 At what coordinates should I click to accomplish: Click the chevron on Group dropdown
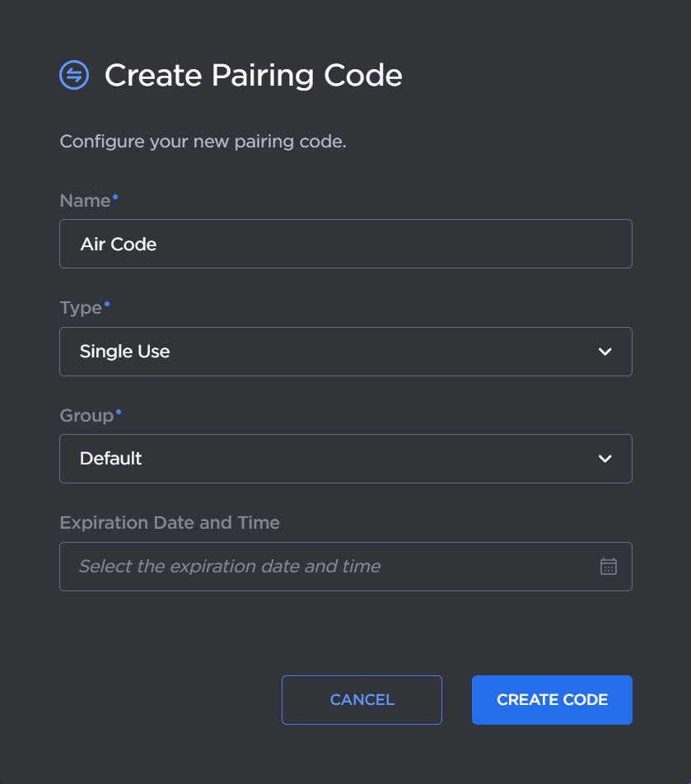tap(605, 459)
